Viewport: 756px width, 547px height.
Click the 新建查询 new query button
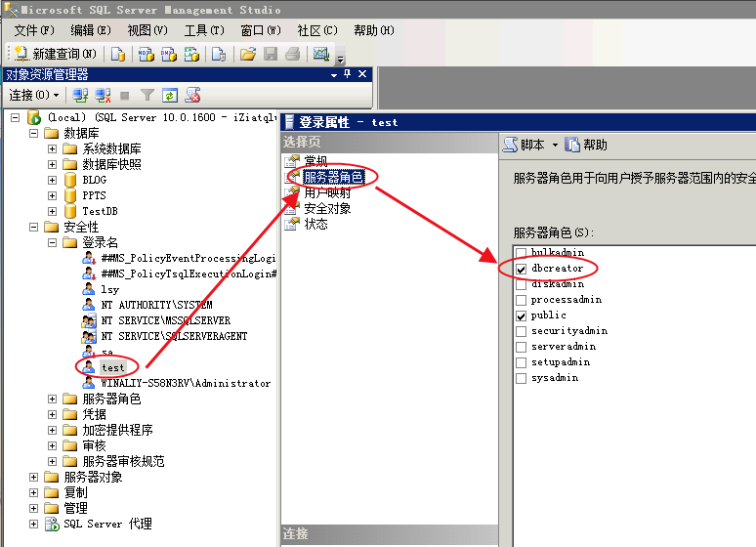click(x=55, y=54)
